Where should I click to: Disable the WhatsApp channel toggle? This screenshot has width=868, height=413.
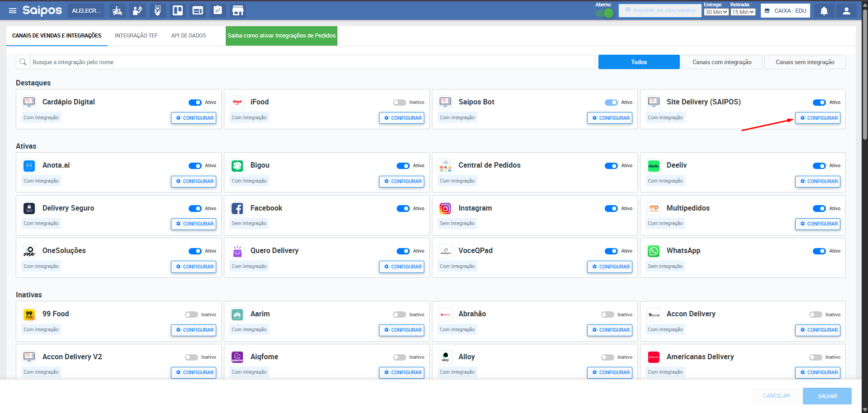(819, 251)
